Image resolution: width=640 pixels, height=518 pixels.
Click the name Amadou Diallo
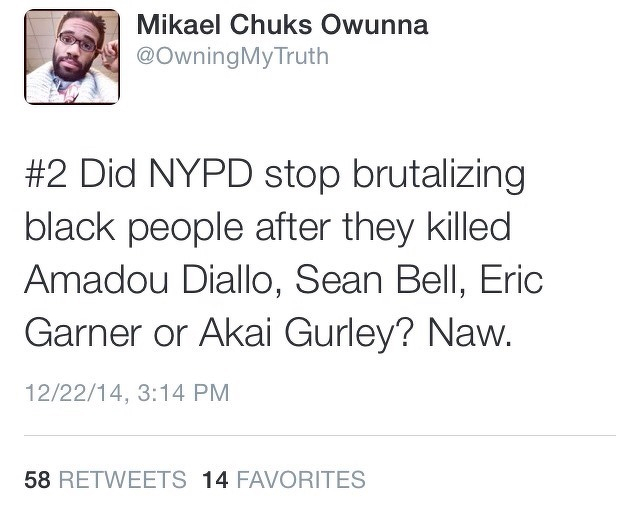pos(141,279)
